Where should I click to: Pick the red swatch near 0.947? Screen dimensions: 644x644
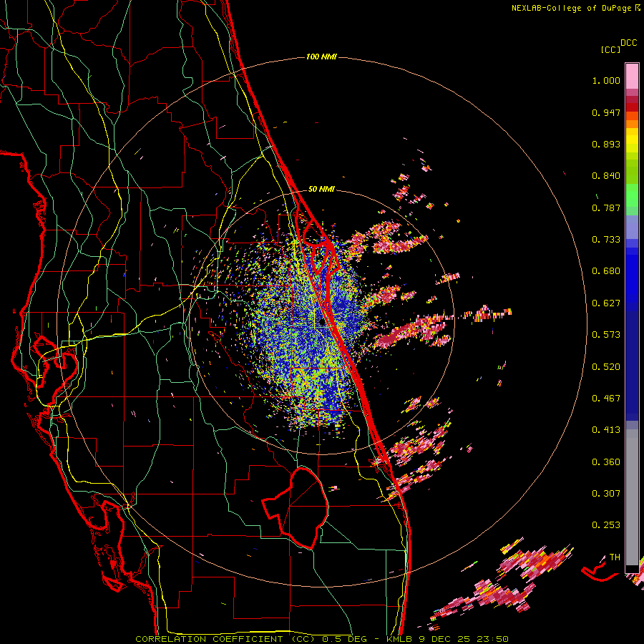click(x=632, y=107)
